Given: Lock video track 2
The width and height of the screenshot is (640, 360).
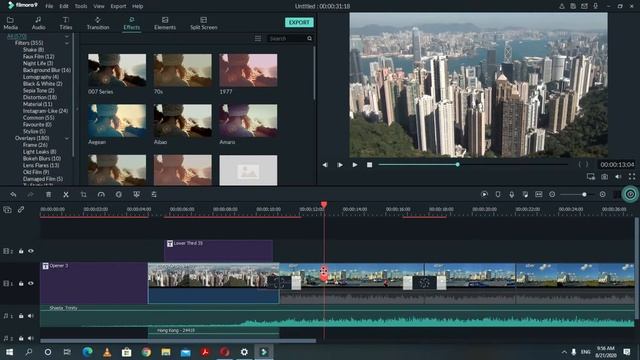Looking at the screenshot, I should [x=21, y=251].
